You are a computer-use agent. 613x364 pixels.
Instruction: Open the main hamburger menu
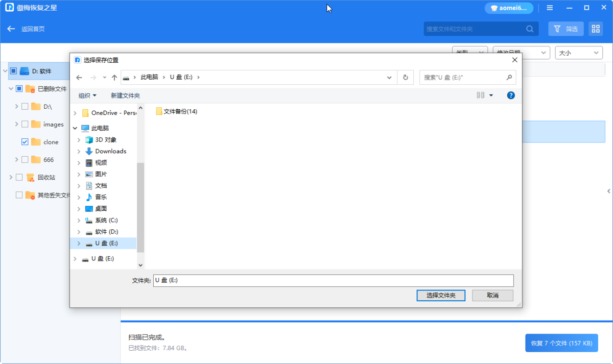click(550, 8)
